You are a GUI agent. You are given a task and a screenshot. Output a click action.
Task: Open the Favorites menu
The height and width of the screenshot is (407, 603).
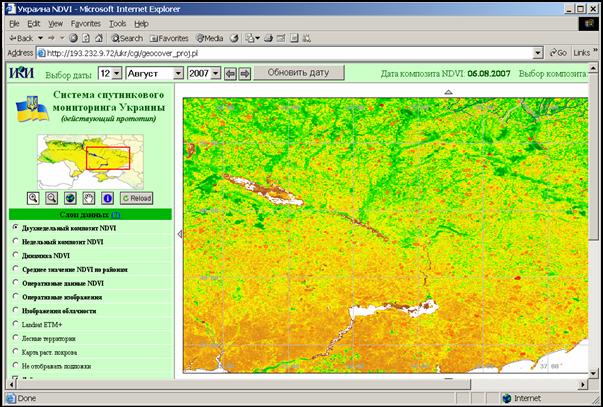(85, 22)
